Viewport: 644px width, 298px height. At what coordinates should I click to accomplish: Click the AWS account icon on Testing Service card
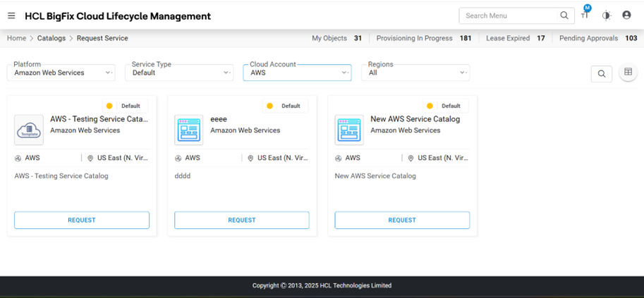(x=18, y=158)
